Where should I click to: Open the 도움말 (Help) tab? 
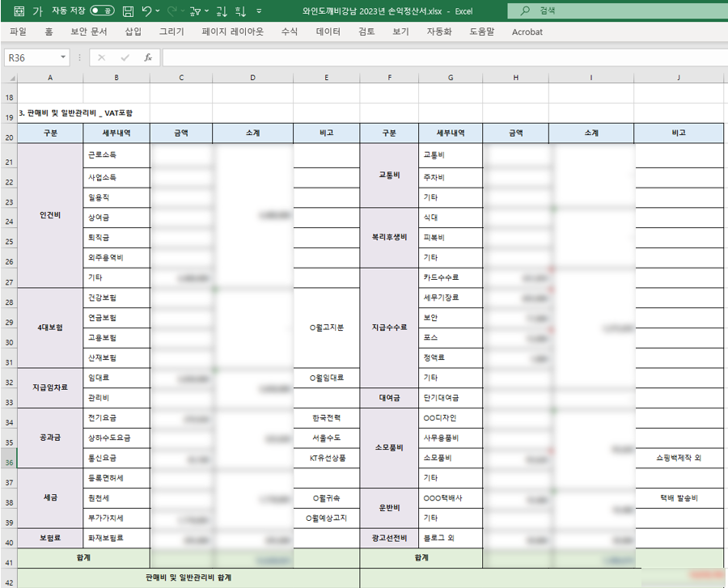[x=482, y=32]
